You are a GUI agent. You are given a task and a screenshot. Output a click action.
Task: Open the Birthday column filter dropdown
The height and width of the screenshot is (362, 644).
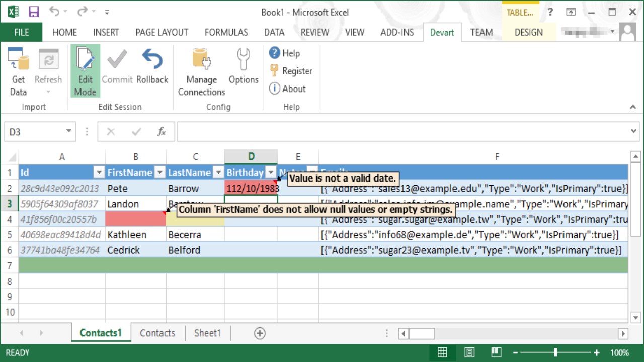[x=271, y=172]
